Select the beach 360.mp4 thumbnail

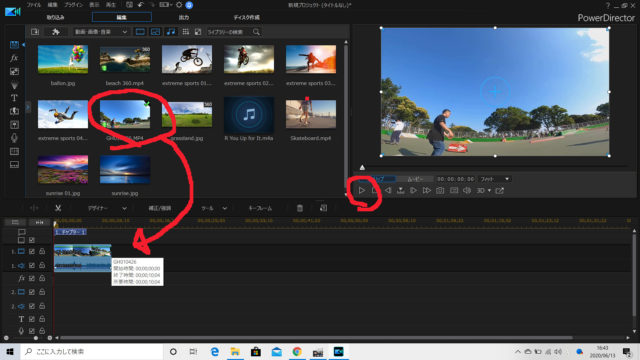click(125, 59)
